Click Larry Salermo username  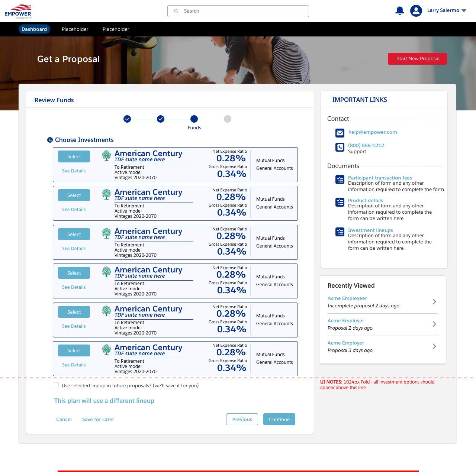point(443,10)
